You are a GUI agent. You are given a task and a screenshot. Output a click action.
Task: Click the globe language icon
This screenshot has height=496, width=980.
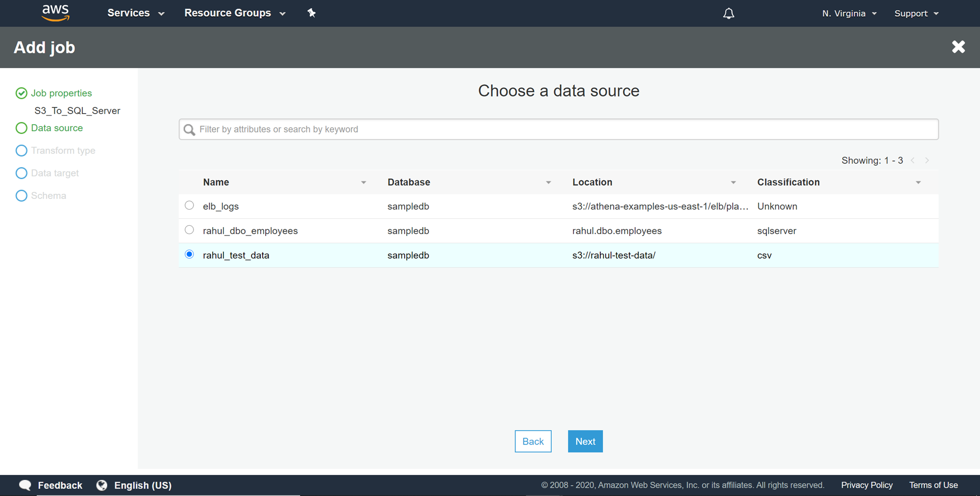(102, 485)
